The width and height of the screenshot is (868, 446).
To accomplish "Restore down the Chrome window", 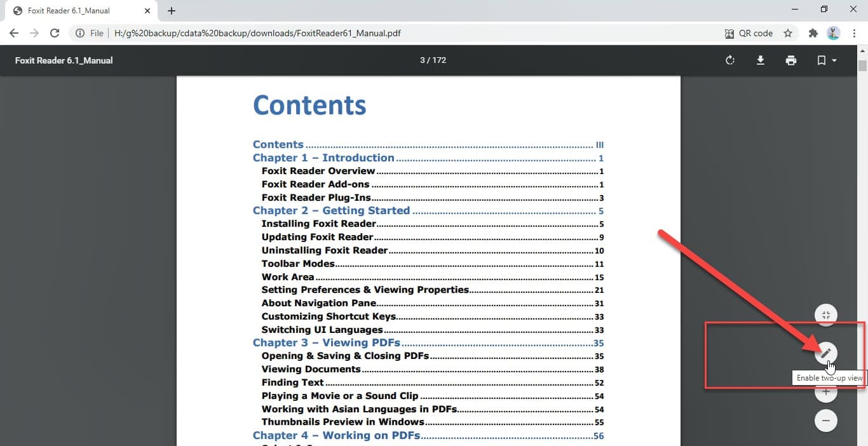I will [824, 9].
